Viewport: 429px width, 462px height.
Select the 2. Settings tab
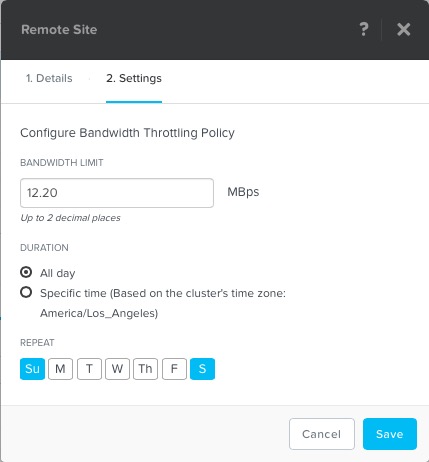(x=134, y=78)
